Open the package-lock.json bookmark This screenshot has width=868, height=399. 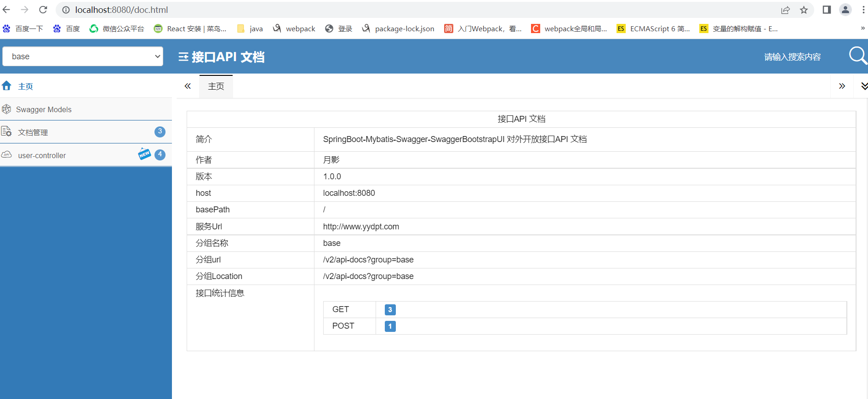[398, 28]
